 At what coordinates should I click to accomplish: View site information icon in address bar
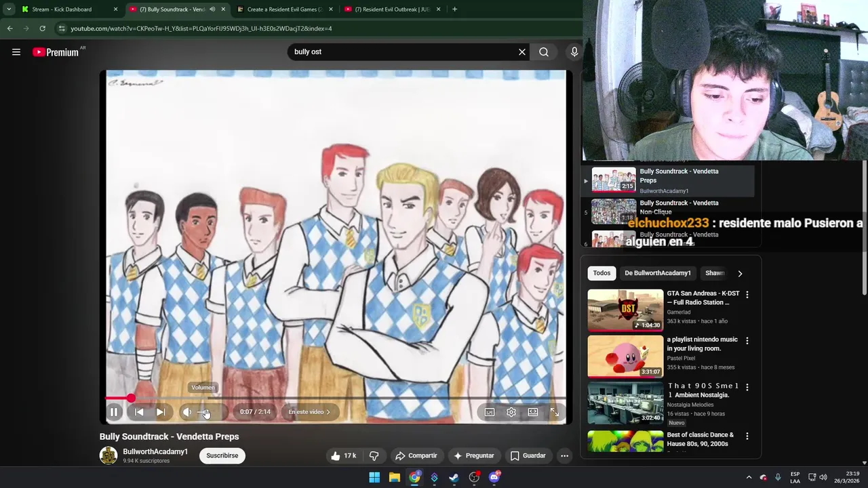tap(62, 28)
